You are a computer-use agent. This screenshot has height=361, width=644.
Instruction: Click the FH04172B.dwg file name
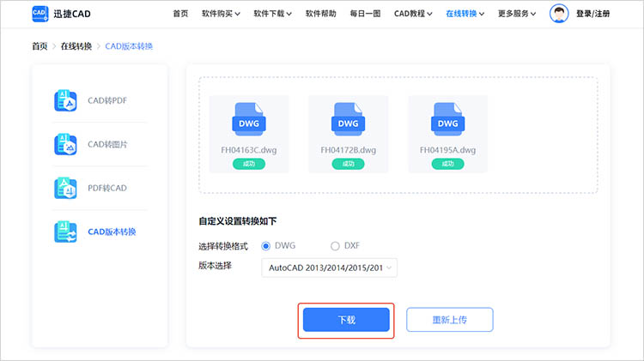[349, 150]
